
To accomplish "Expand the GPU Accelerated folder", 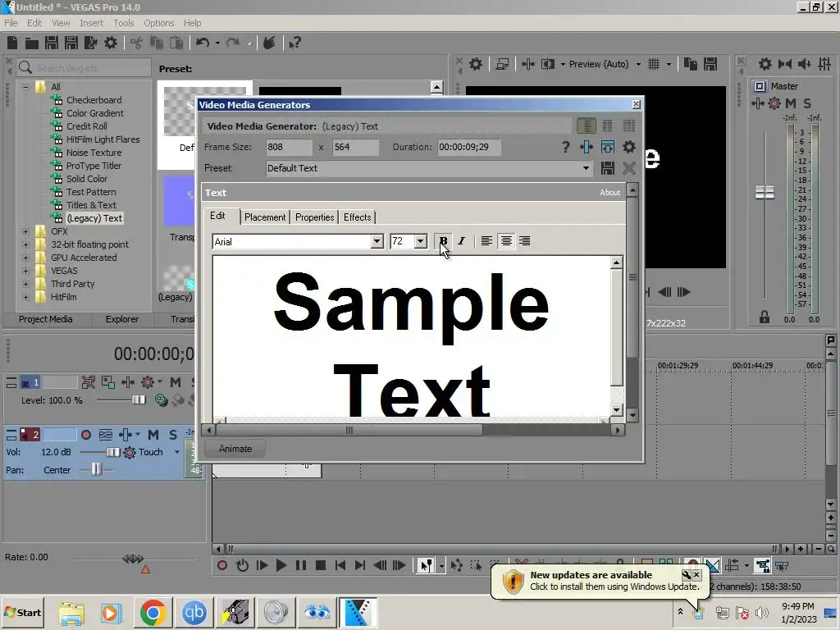I will pyautogui.click(x=25, y=258).
